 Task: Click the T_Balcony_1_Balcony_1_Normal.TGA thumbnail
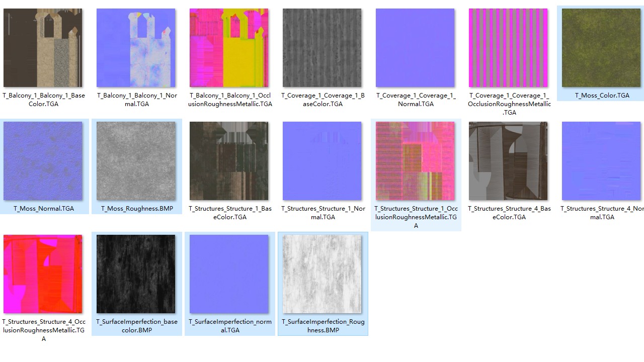click(136, 48)
